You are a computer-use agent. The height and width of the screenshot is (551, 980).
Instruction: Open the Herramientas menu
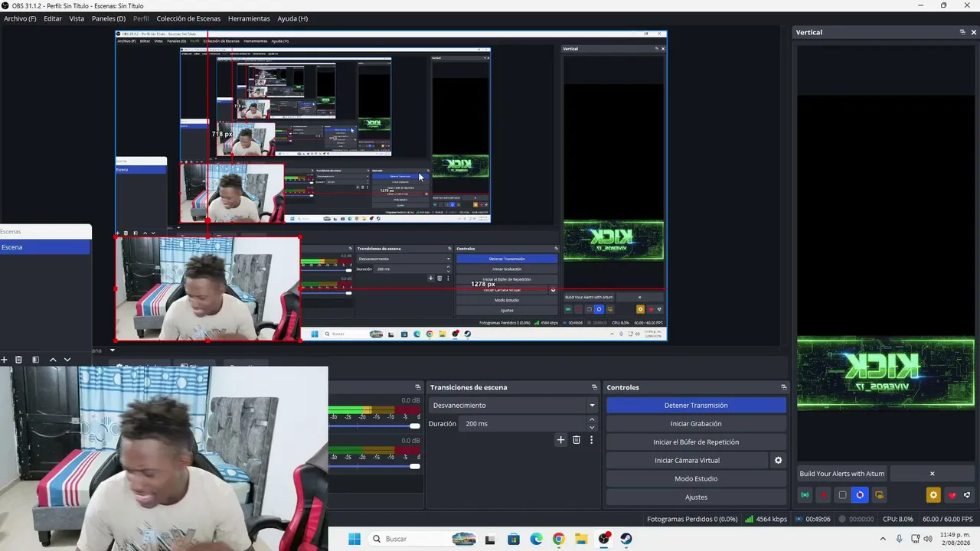tap(249, 18)
